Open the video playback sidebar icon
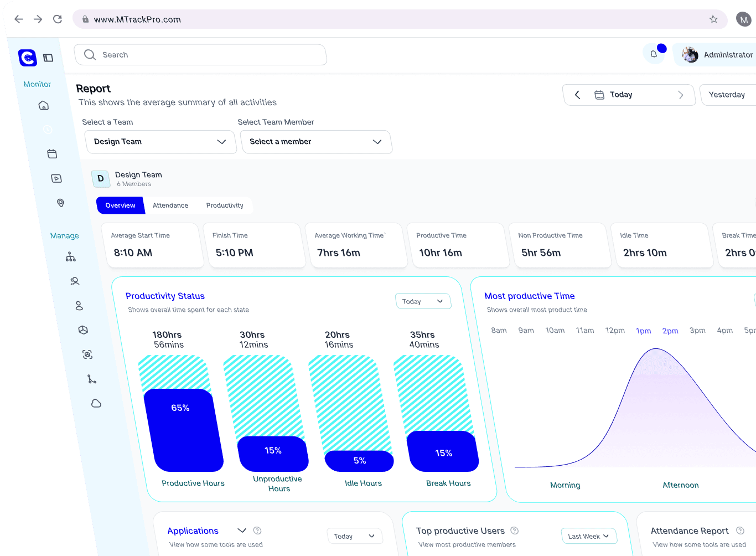The height and width of the screenshot is (556, 756). coord(56,178)
